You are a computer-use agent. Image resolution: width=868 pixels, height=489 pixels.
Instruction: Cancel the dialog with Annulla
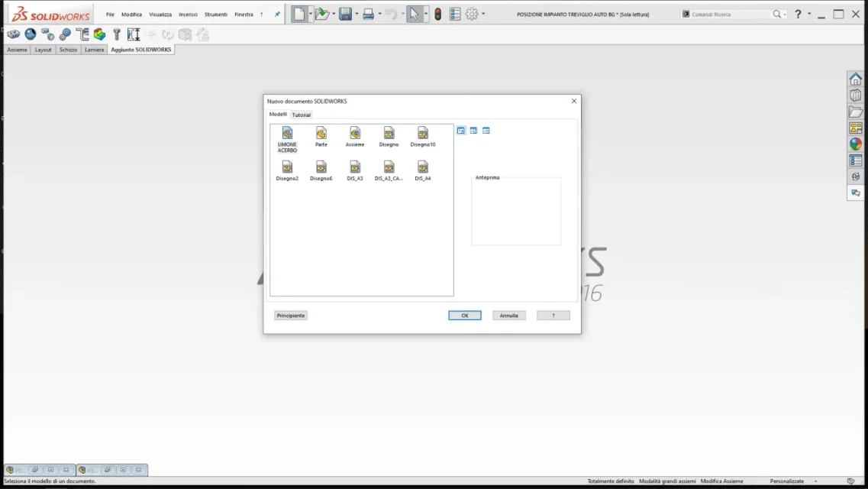pyautogui.click(x=508, y=316)
